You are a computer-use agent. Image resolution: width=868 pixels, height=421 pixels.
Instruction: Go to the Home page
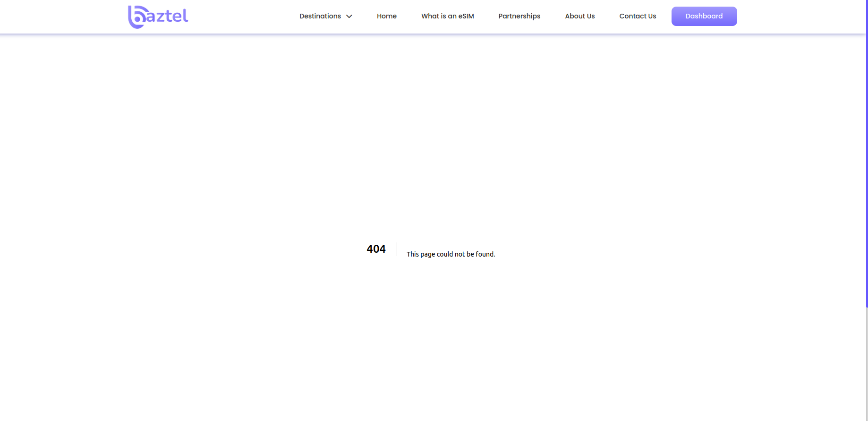[386, 16]
